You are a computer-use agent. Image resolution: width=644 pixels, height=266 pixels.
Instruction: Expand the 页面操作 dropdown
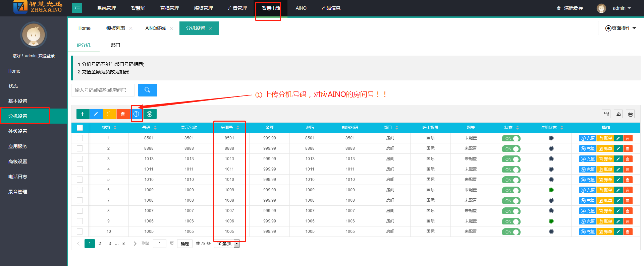point(621,28)
